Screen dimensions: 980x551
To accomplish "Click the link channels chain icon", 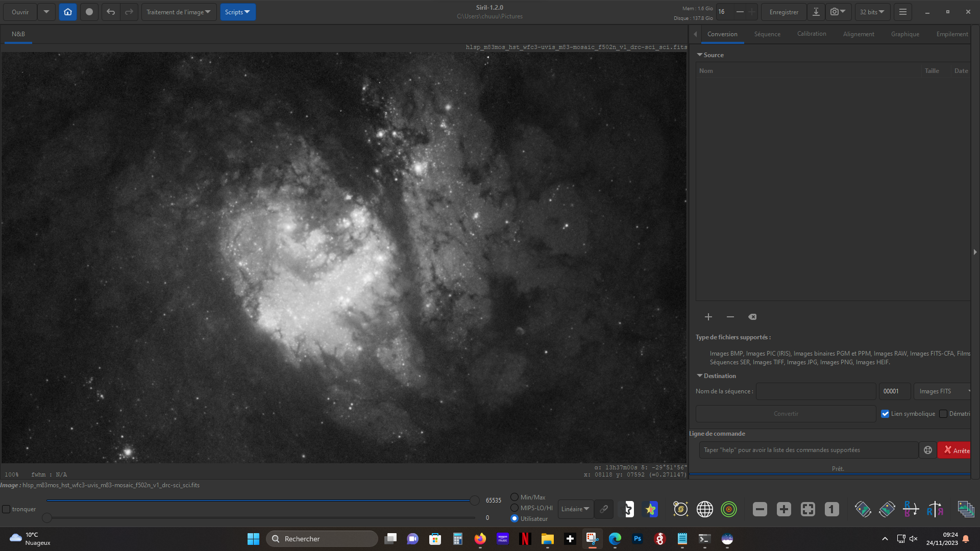I will tap(604, 509).
